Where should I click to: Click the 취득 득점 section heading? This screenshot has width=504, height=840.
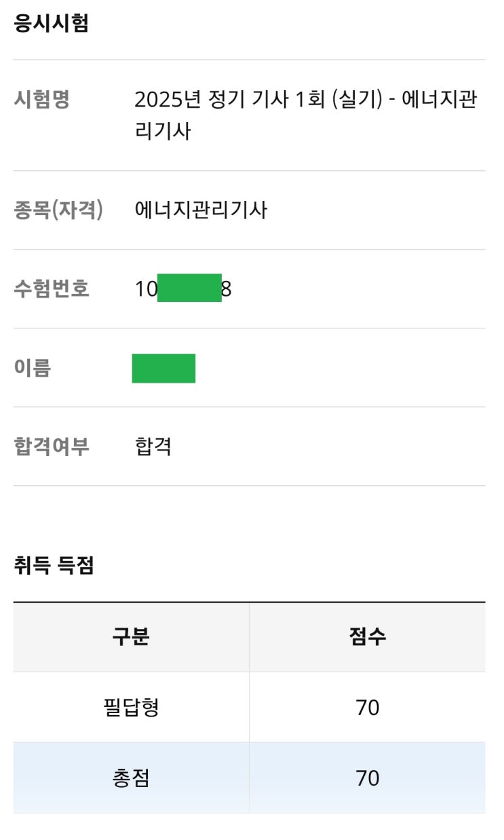pos(54,565)
